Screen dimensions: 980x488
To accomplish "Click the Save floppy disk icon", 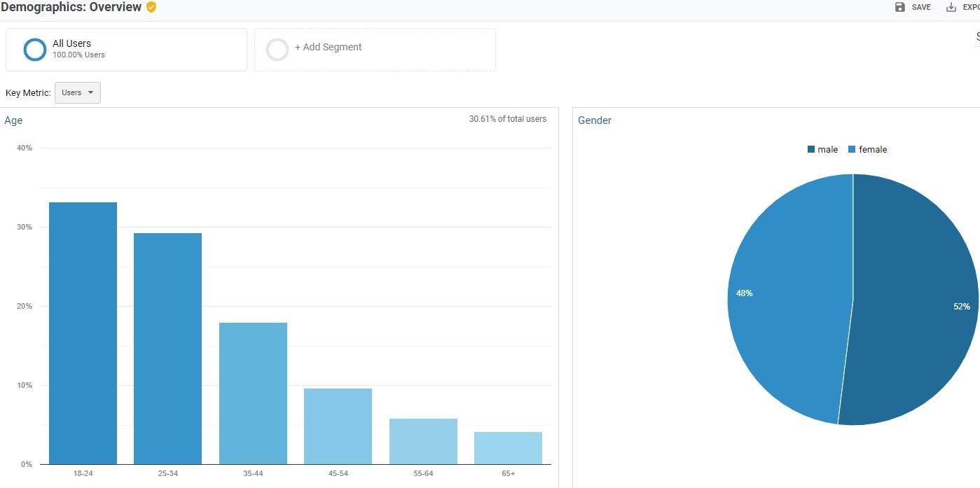I will (900, 7).
